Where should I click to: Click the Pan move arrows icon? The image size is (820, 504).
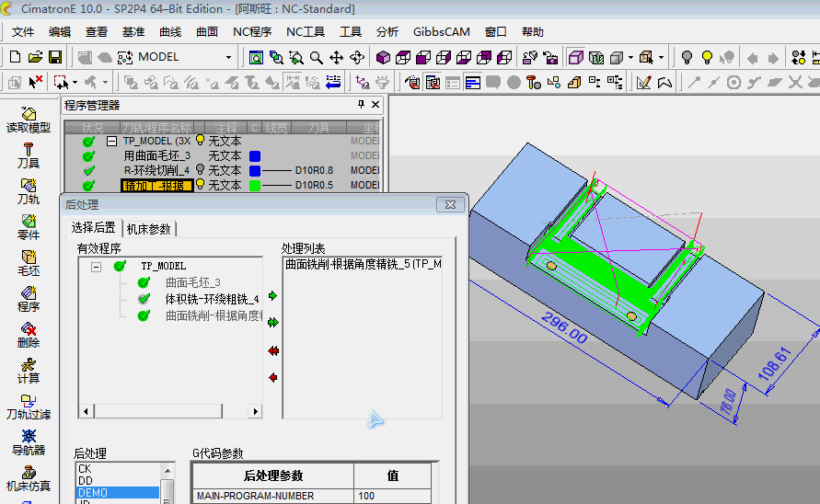click(336, 58)
